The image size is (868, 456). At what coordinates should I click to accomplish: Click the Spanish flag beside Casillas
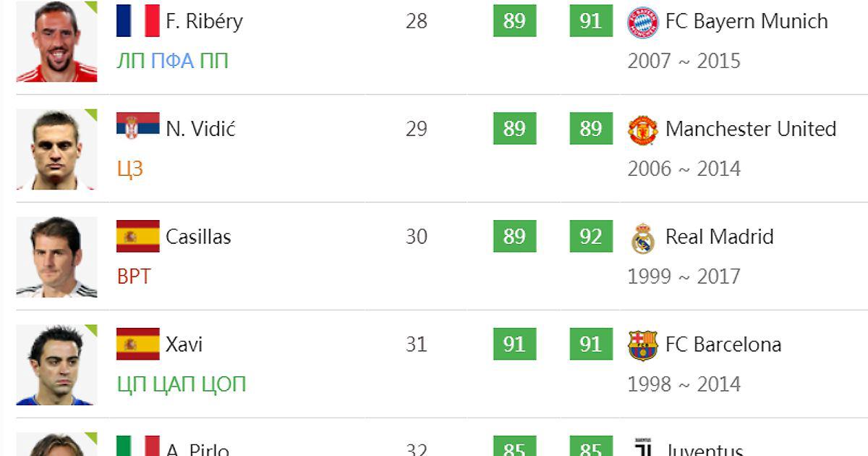(x=137, y=236)
